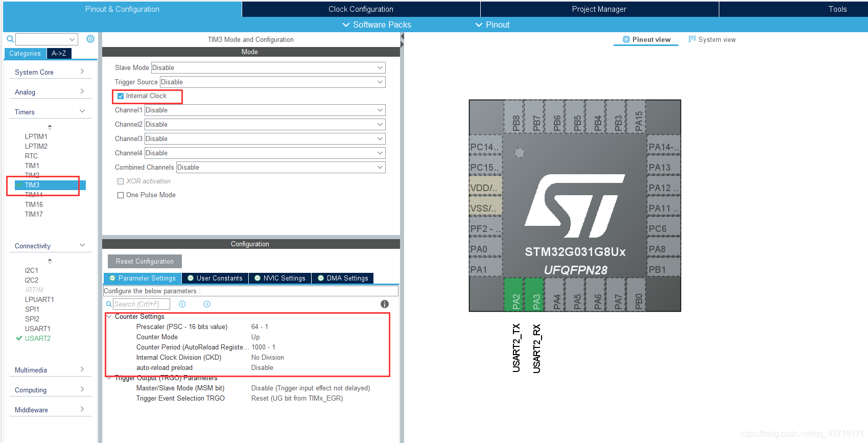868x443 pixels.
Task: Click the Prescaler value 64 - 1
Action: click(x=260, y=327)
